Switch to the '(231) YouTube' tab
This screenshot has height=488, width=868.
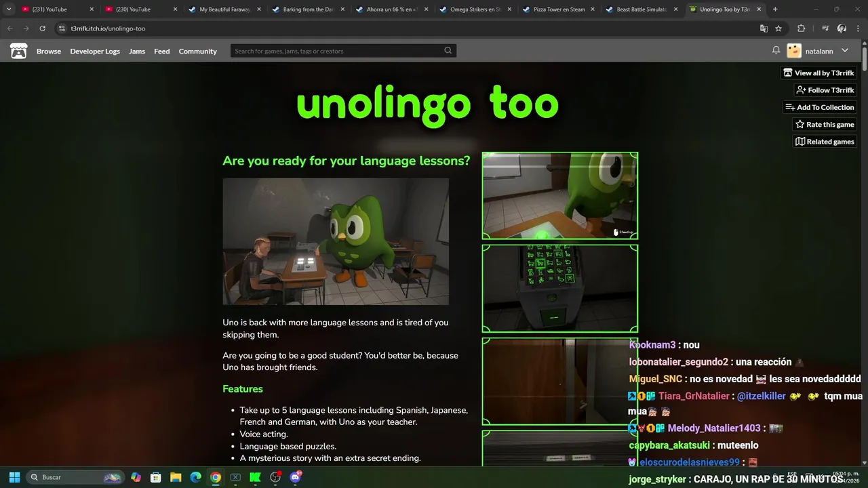pyautogui.click(x=58, y=9)
